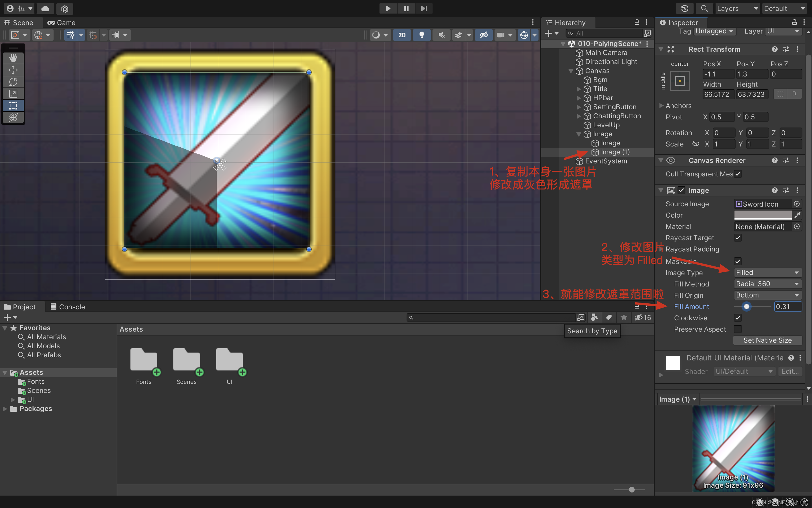Viewport: 812px width, 508px height.
Task: Click the Color eyedropper icon
Action: coord(798,215)
